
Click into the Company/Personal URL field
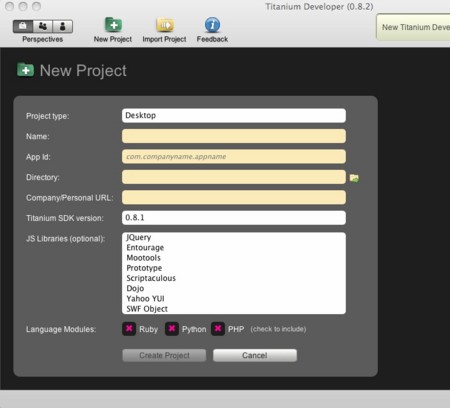(x=234, y=197)
